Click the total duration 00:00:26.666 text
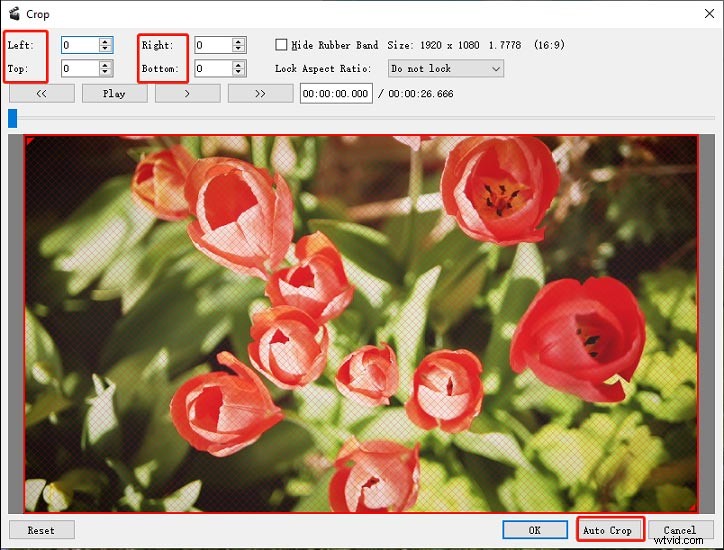The width and height of the screenshot is (724, 550). coord(421,94)
